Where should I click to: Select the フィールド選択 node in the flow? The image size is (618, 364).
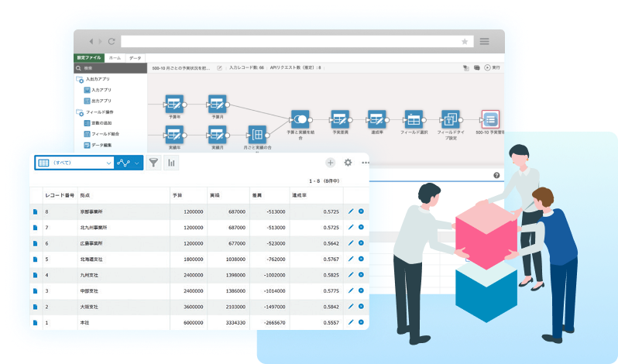pyautogui.click(x=414, y=119)
